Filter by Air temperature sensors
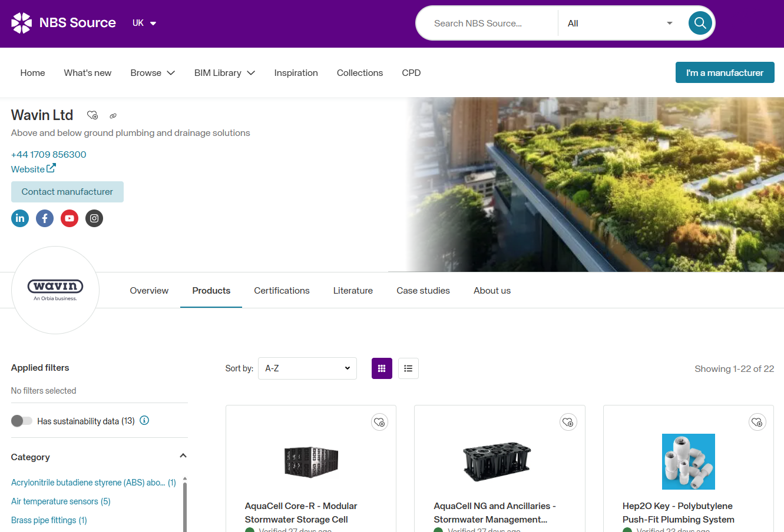This screenshot has height=532, width=784. (x=61, y=501)
